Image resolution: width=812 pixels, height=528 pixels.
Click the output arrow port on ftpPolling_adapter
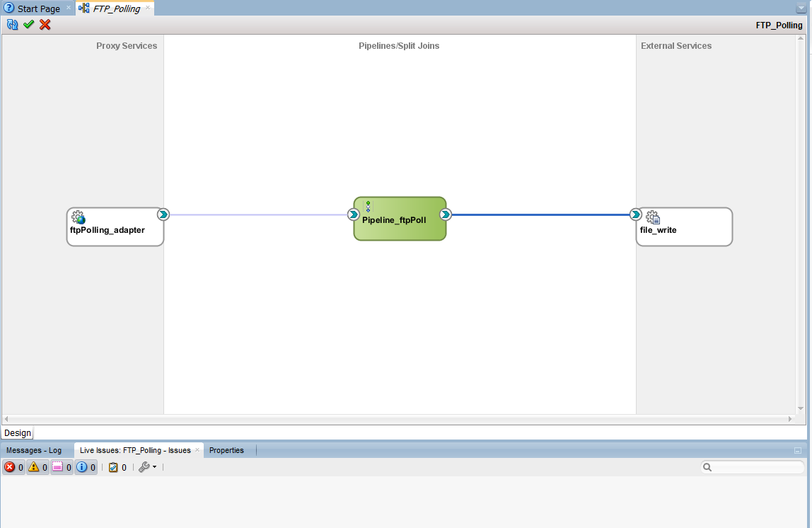coord(163,214)
